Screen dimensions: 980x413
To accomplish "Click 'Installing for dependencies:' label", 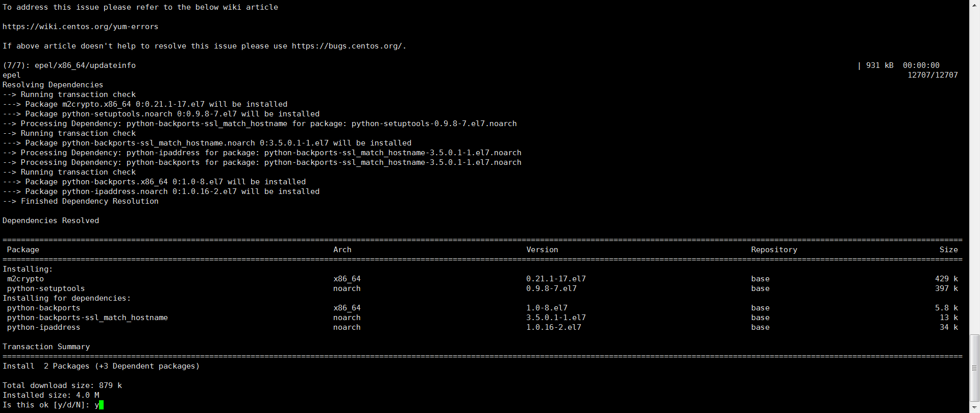I will (67, 298).
